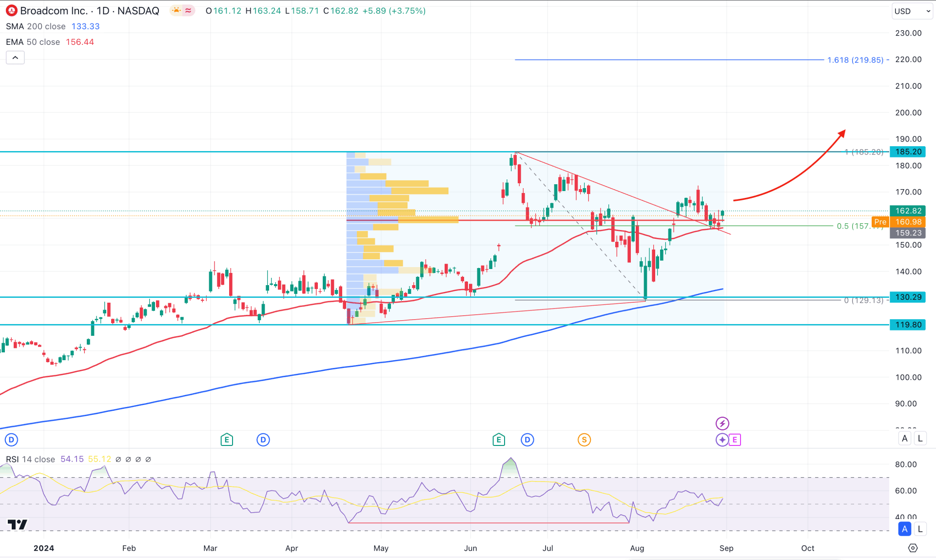Click the first blue dividend D marker
The width and height of the screenshot is (936, 560).
[x=11, y=440]
